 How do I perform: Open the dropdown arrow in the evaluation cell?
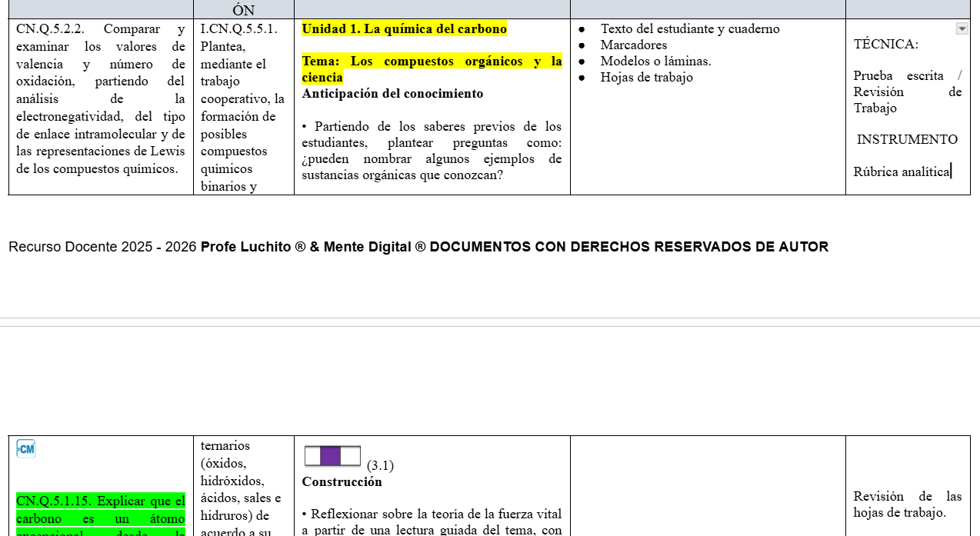coord(962,28)
